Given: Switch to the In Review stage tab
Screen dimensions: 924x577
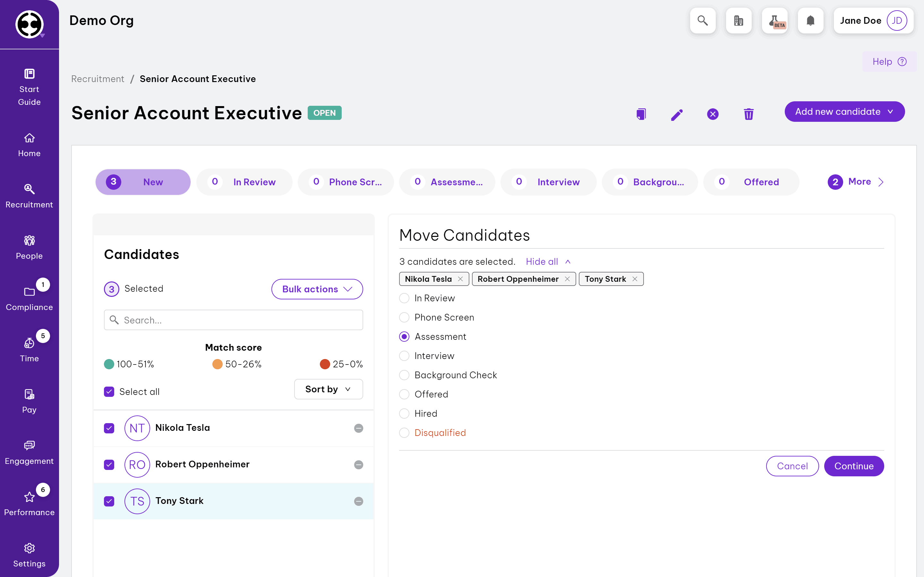Looking at the screenshot, I should (244, 182).
